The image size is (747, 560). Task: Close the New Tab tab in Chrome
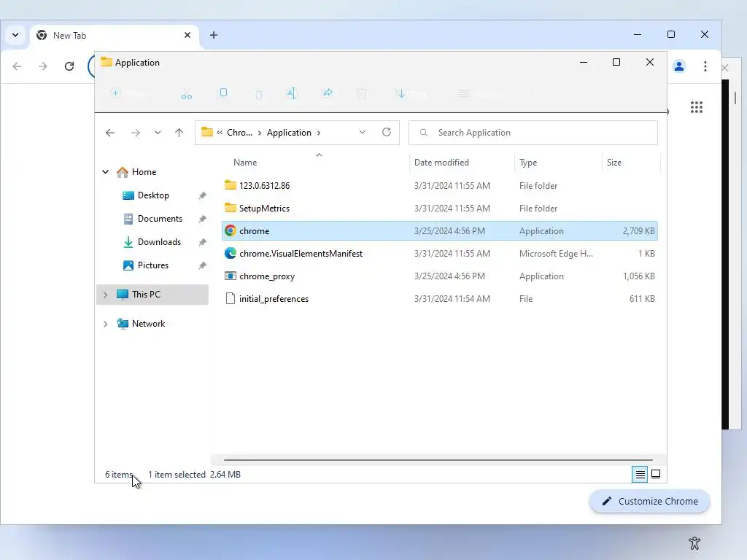tap(187, 35)
